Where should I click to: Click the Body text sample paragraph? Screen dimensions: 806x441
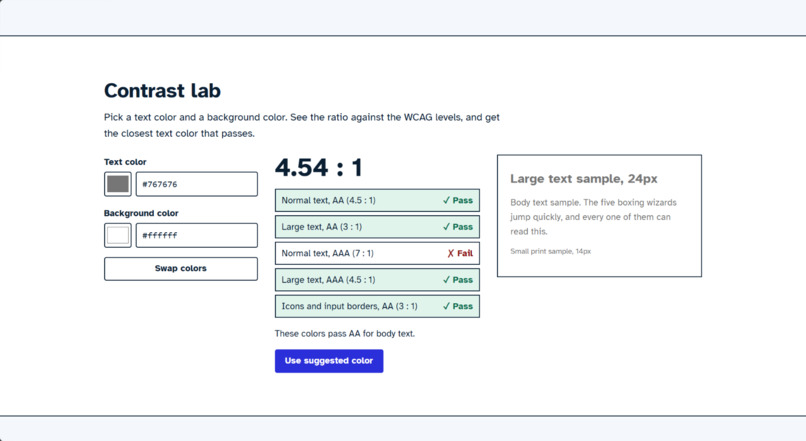click(x=594, y=217)
